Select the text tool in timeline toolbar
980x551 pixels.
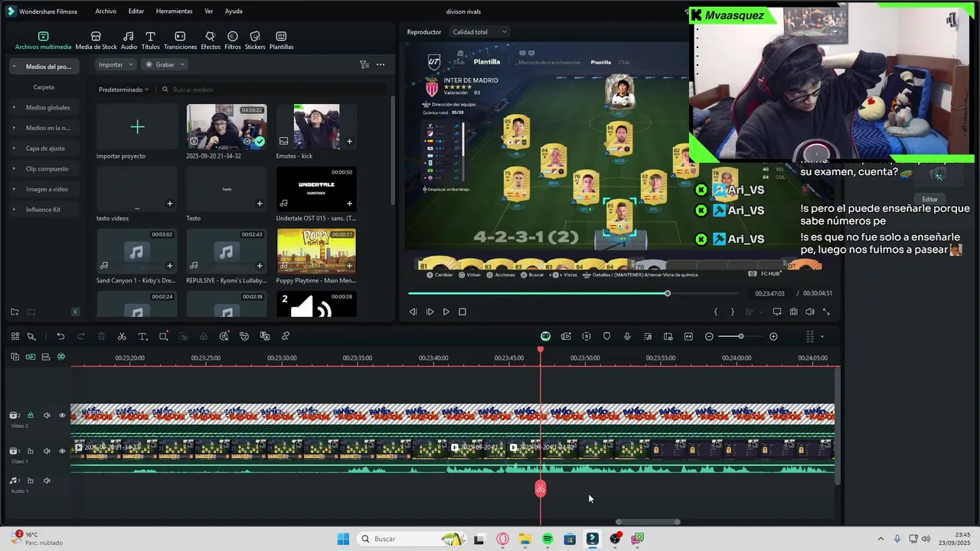pyautogui.click(x=142, y=336)
